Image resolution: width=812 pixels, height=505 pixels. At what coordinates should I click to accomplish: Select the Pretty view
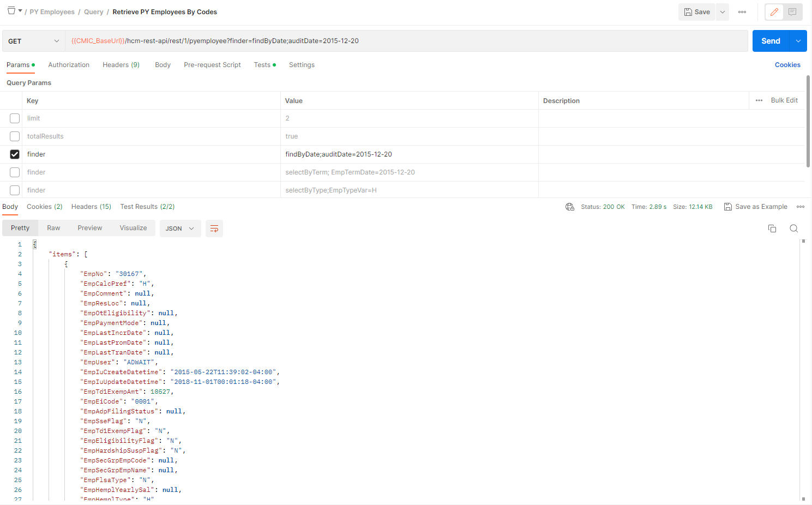[x=20, y=228]
